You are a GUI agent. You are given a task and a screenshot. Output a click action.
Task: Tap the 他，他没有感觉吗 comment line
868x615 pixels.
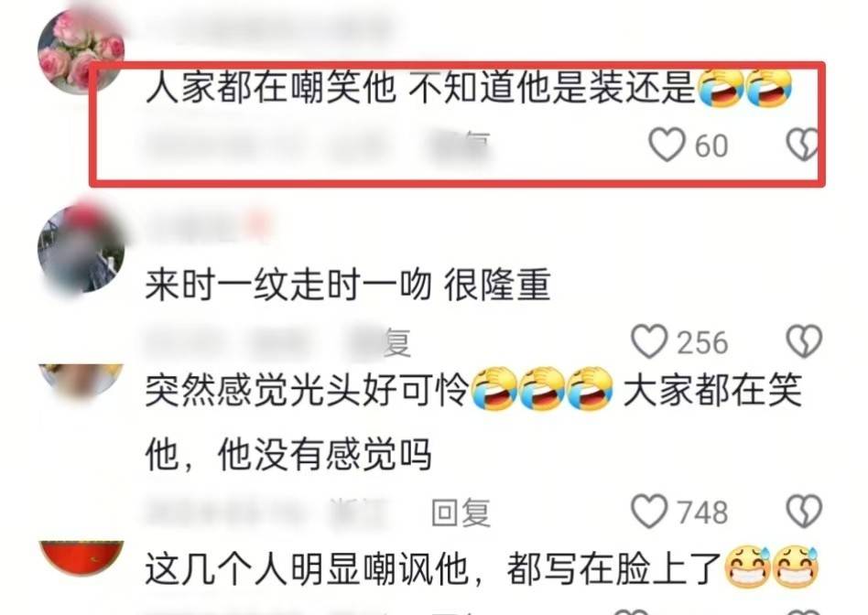point(288,455)
